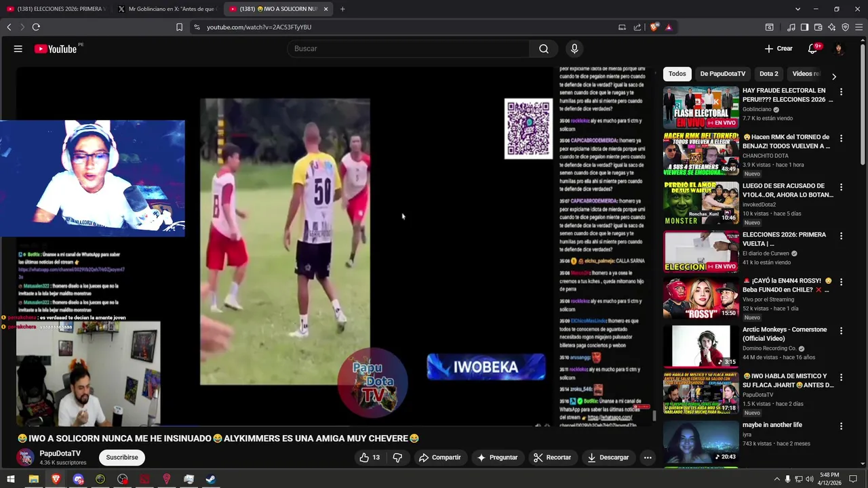Click the share page icon in address bar
868x488 pixels.
coord(637,27)
